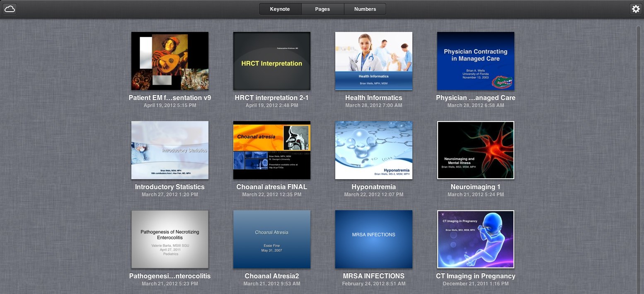
Task: Switch to the Pages tab
Action: [322, 9]
